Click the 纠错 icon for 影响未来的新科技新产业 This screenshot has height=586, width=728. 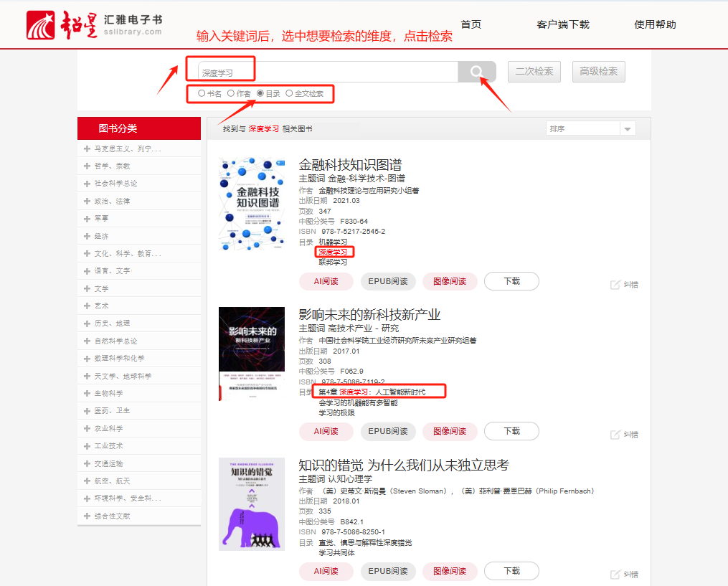click(615, 435)
